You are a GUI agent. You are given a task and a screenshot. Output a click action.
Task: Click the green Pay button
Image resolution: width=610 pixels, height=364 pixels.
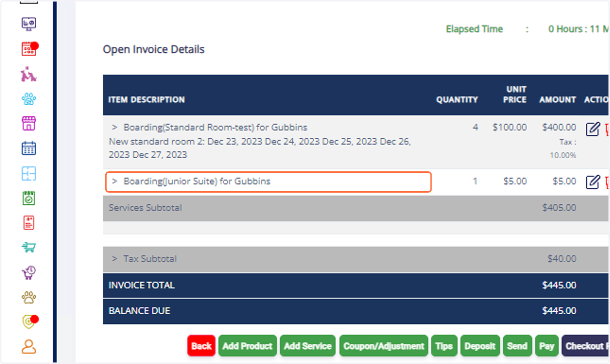coord(546,346)
